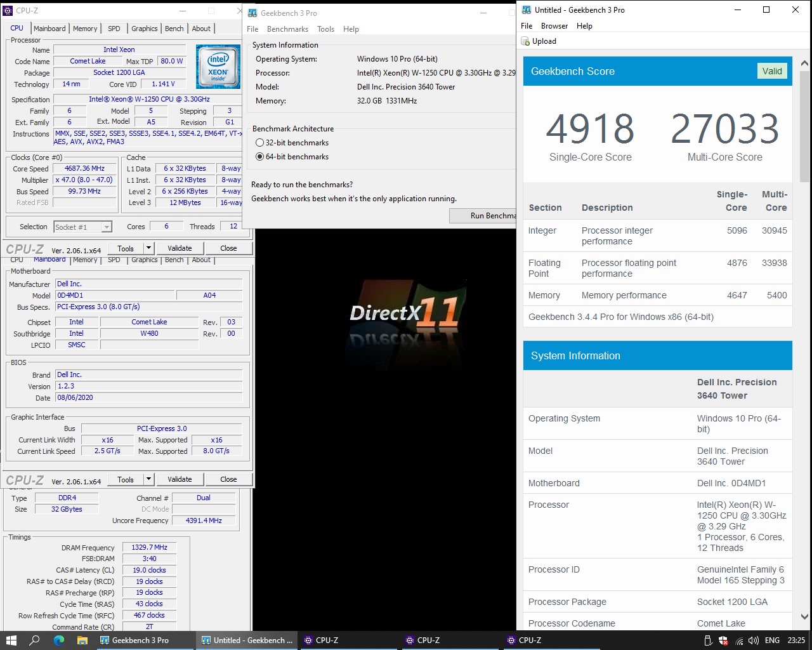Open the Help menu in the Geekbench 3 Pro window
This screenshot has height=650, width=812.
(x=351, y=29)
